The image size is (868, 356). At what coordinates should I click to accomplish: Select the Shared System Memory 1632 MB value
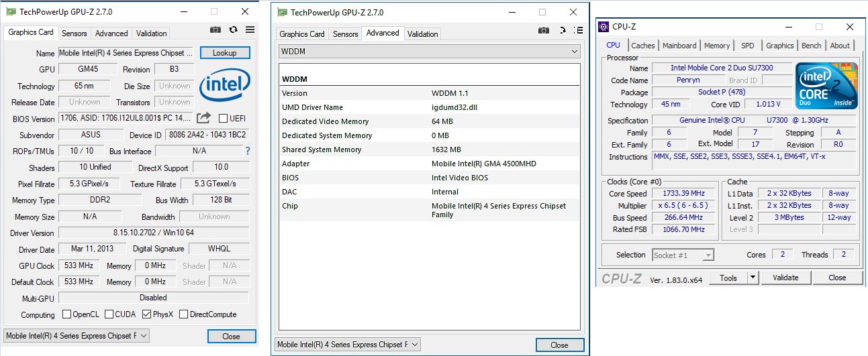pos(446,150)
